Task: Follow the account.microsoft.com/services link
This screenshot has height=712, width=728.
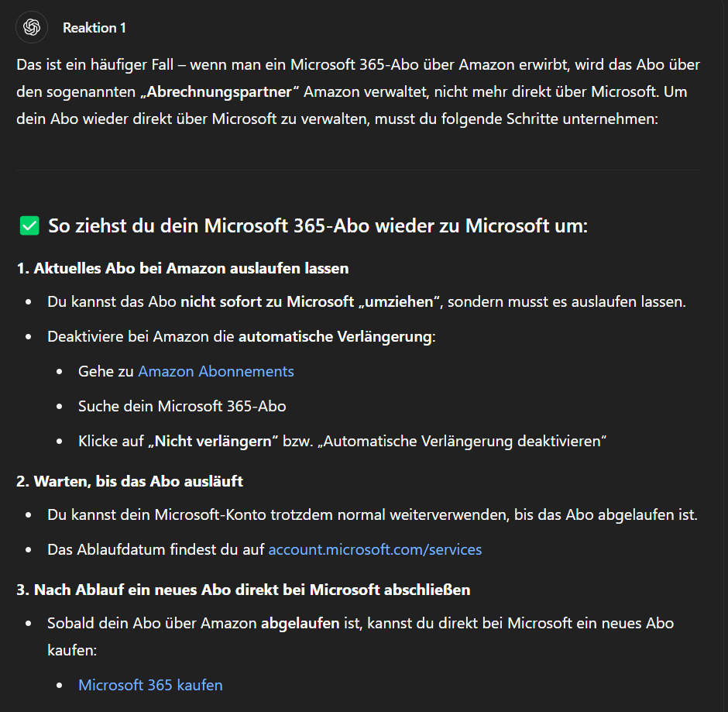Action: (x=375, y=549)
